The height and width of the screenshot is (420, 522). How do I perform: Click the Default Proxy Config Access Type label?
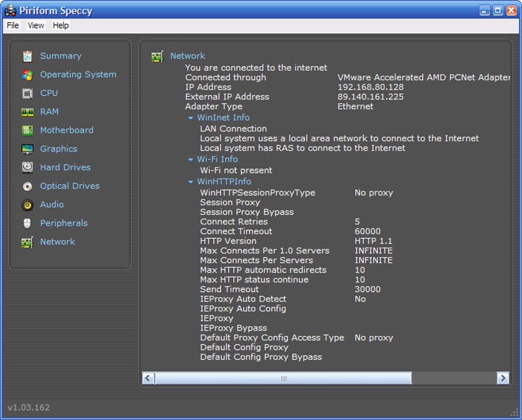272,338
